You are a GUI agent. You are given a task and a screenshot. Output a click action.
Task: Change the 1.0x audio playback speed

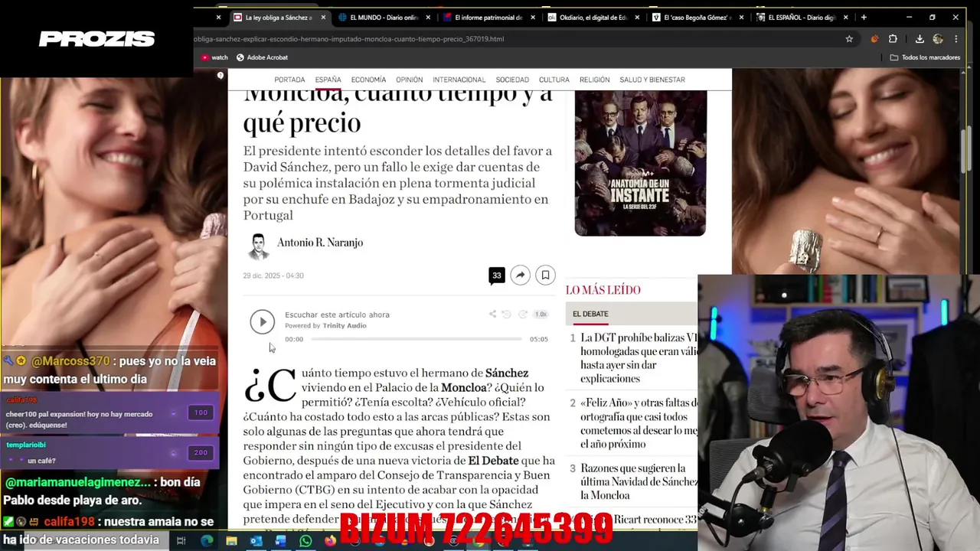[x=541, y=314]
